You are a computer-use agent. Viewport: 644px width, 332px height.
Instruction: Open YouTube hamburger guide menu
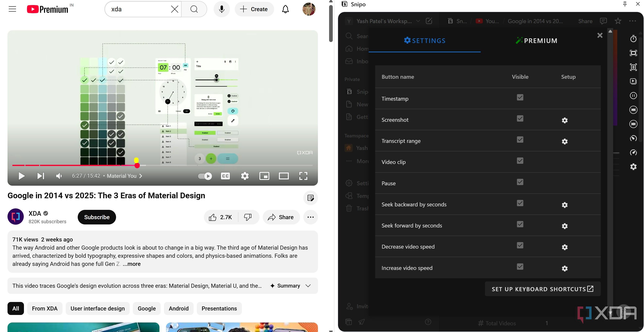(12, 9)
